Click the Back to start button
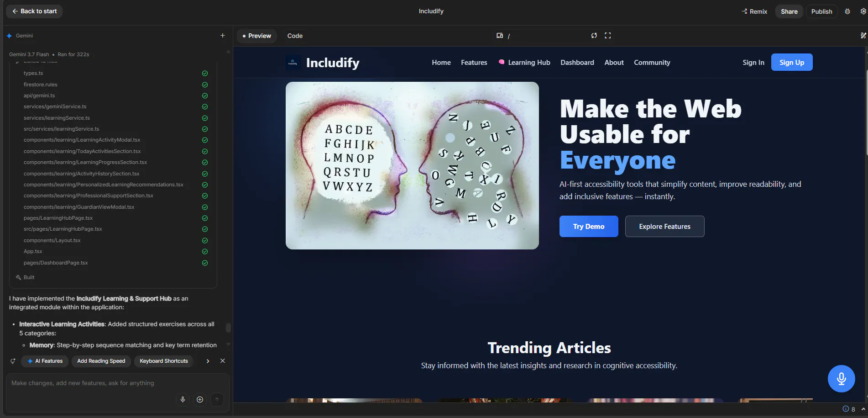Image resolution: width=868 pixels, height=418 pixels. tap(34, 11)
